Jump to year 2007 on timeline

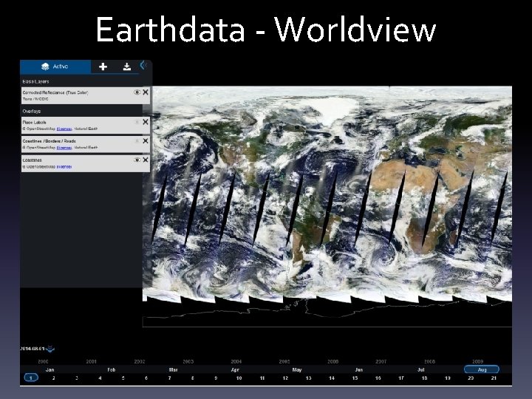[381, 361]
